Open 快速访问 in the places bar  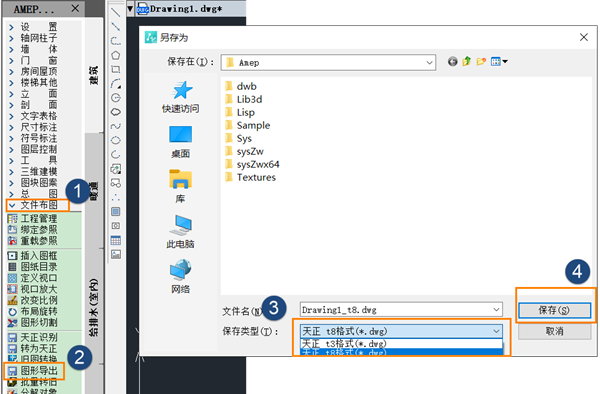point(180,97)
